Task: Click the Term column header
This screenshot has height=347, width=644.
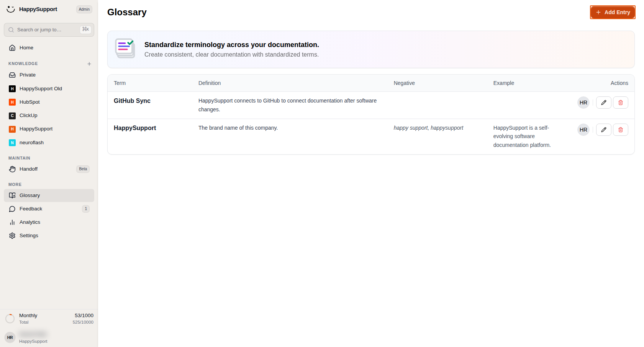Action: click(x=120, y=83)
